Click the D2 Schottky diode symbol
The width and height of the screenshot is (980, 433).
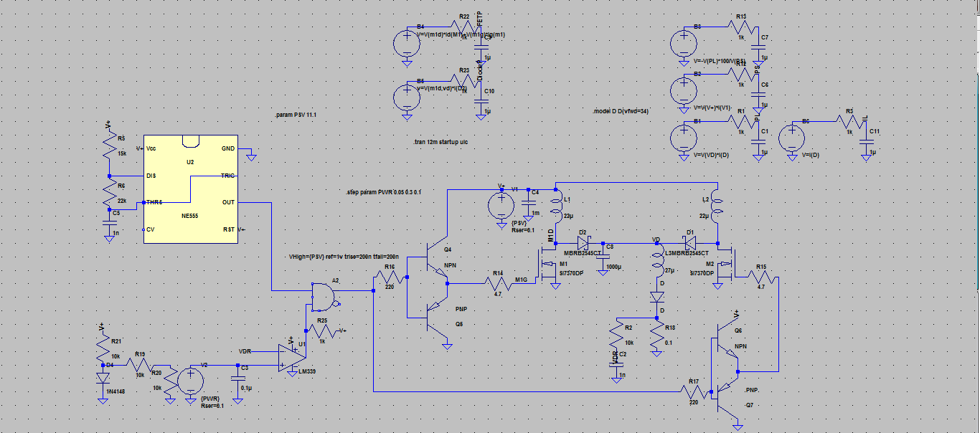(x=583, y=243)
